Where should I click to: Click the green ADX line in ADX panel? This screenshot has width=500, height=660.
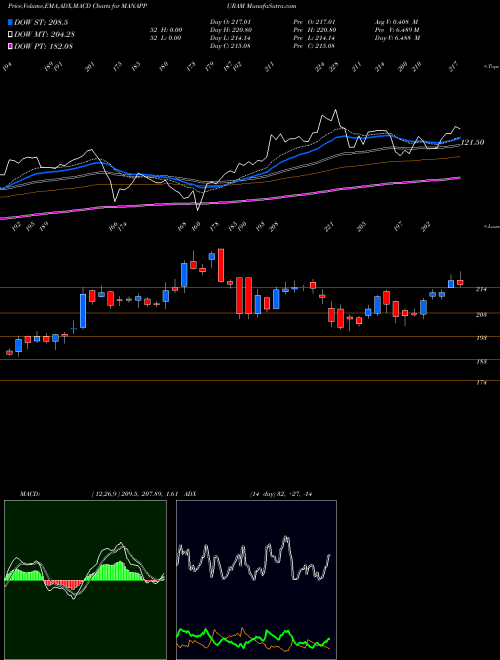[x=253, y=639]
